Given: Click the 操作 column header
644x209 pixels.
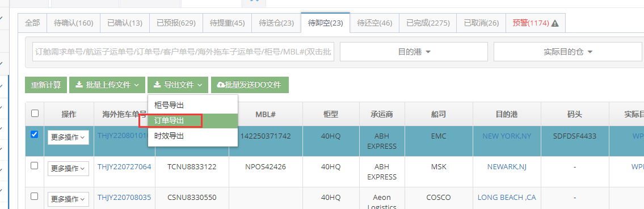Looking at the screenshot, I should tap(69, 114).
